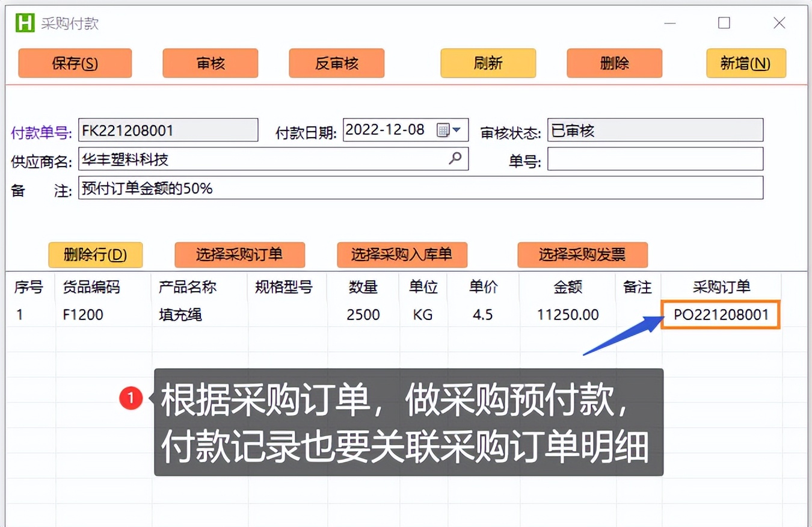812x527 pixels.
Task: Click the H application icon in the title bar
Action: tap(24, 22)
